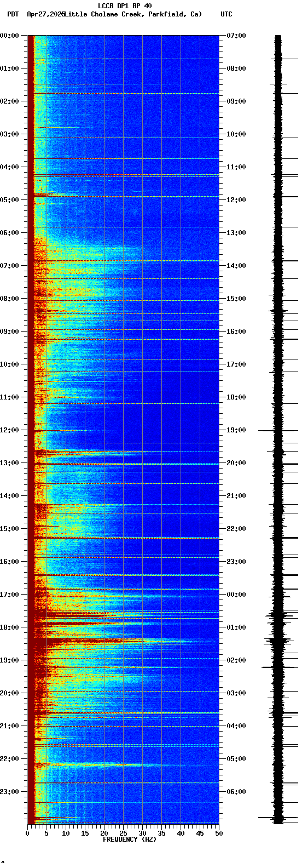Click the 50 Hz frequency tick label

click(219, 833)
